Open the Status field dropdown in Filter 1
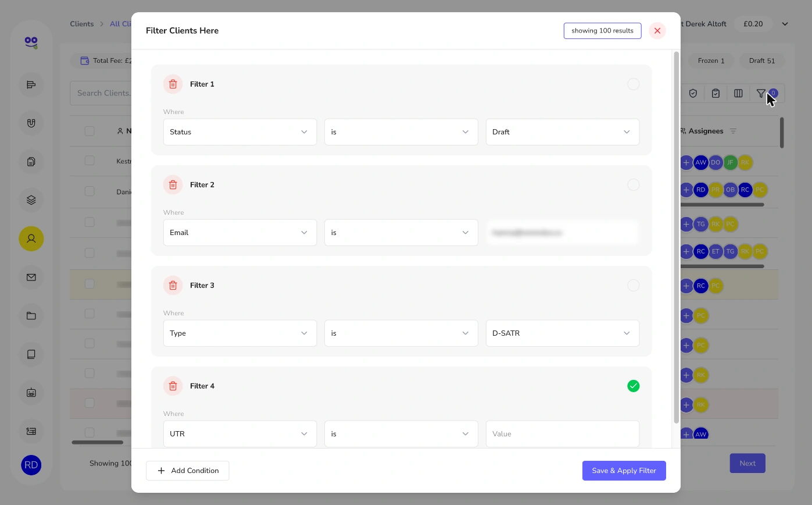The width and height of the screenshot is (812, 505). coord(240,132)
